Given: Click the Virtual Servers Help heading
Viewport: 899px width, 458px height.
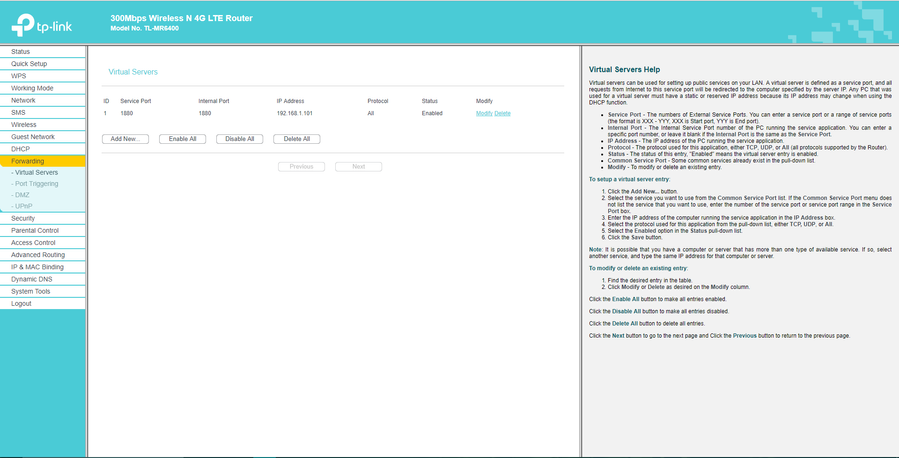Looking at the screenshot, I should 624,70.
